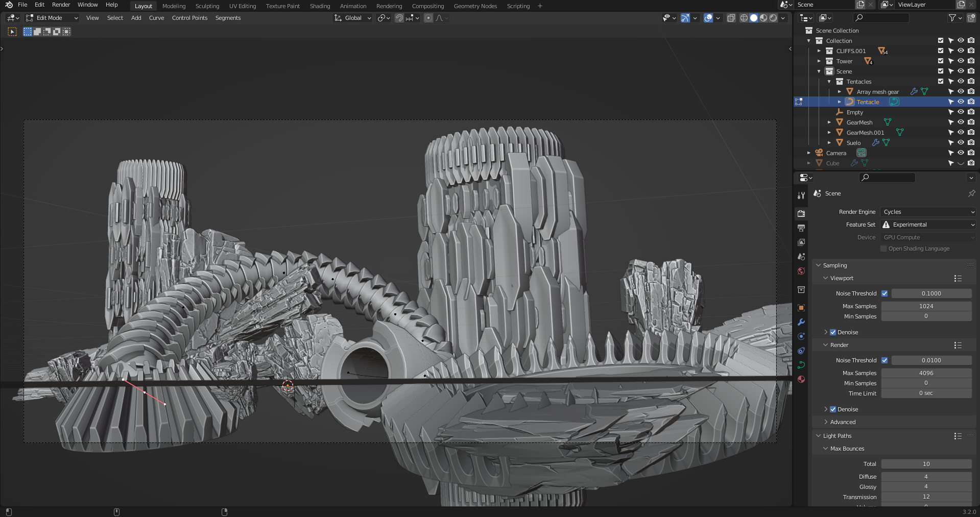Select wireframe viewport shading mode

[744, 18]
